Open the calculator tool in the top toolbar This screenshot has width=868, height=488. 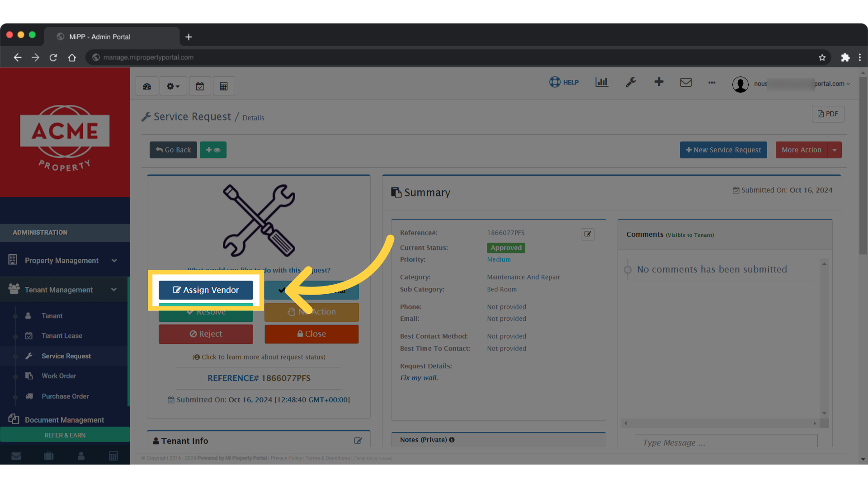[x=224, y=85]
